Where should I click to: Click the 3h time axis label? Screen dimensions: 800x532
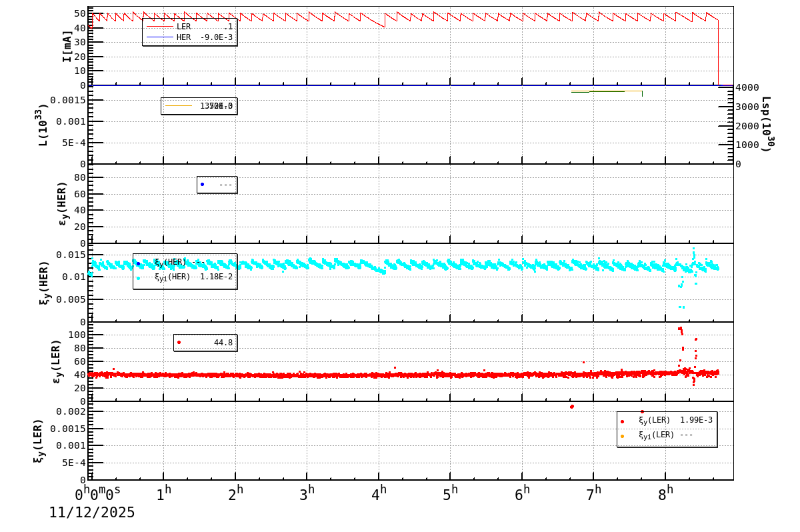[307, 494]
